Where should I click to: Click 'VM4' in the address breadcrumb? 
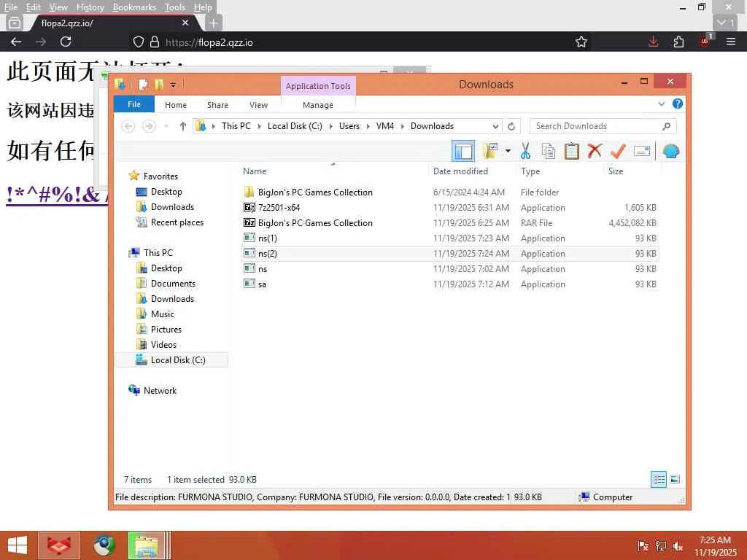point(385,126)
